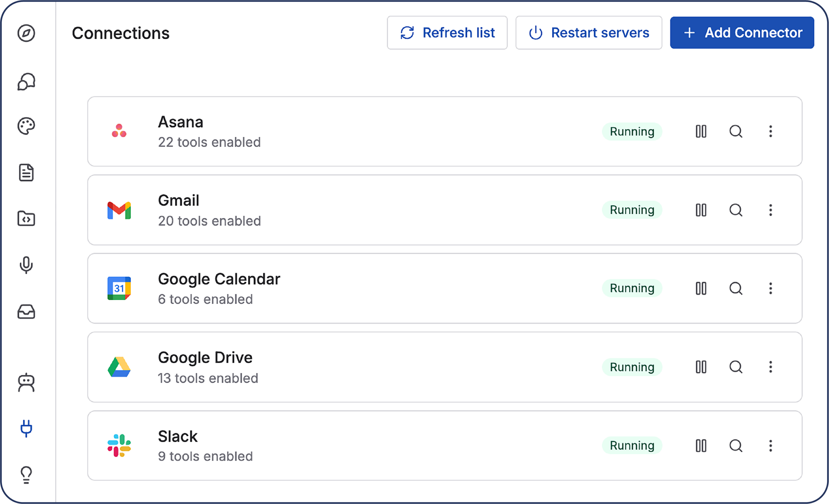Screen dimensions: 829x504
Task: Click the microphone sidebar icon
Action: 26,265
